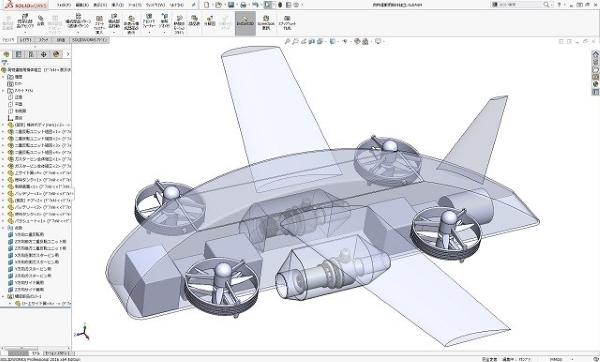Expand more manager tabs chevron

68,54
